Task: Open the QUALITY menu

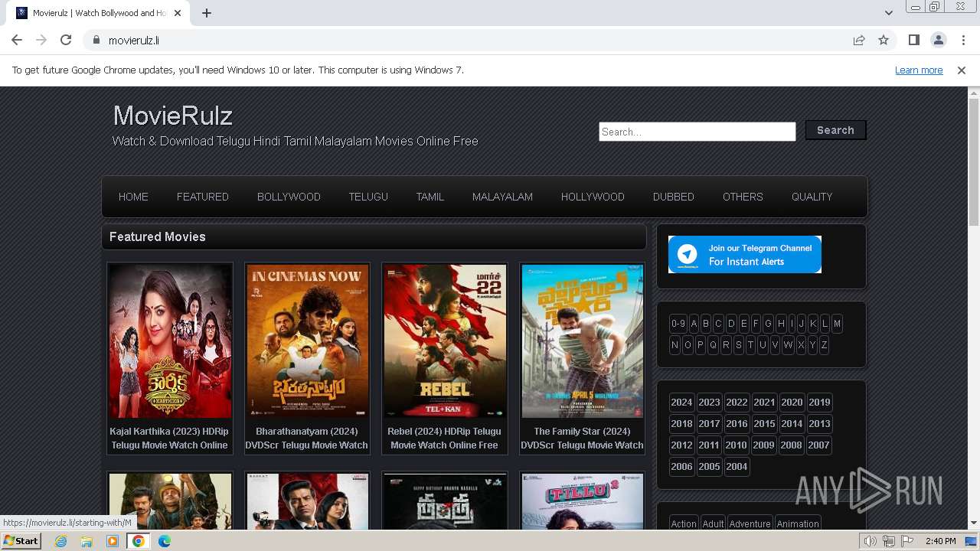Action: pos(812,197)
